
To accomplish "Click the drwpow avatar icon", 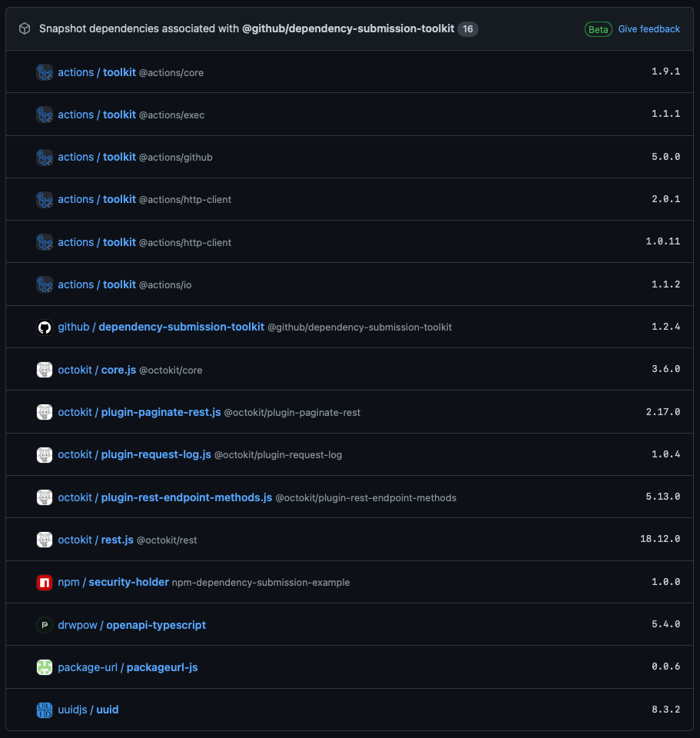I will pos(45,625).
